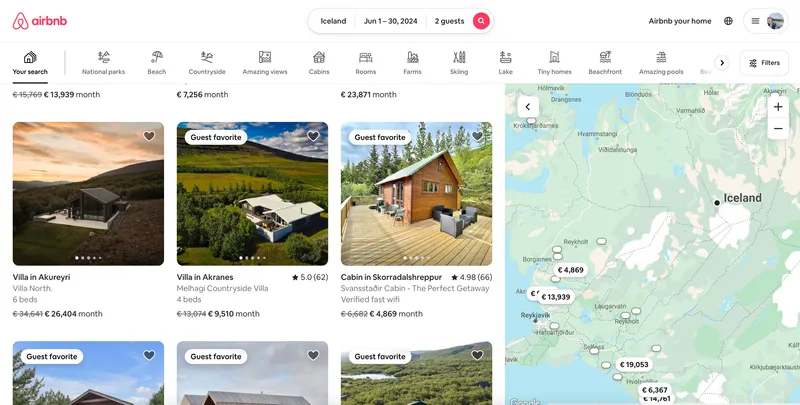The height and width of the screenshot is (405, 800).
Task: Click the red search magnifier button
Action: click(481, 21)
